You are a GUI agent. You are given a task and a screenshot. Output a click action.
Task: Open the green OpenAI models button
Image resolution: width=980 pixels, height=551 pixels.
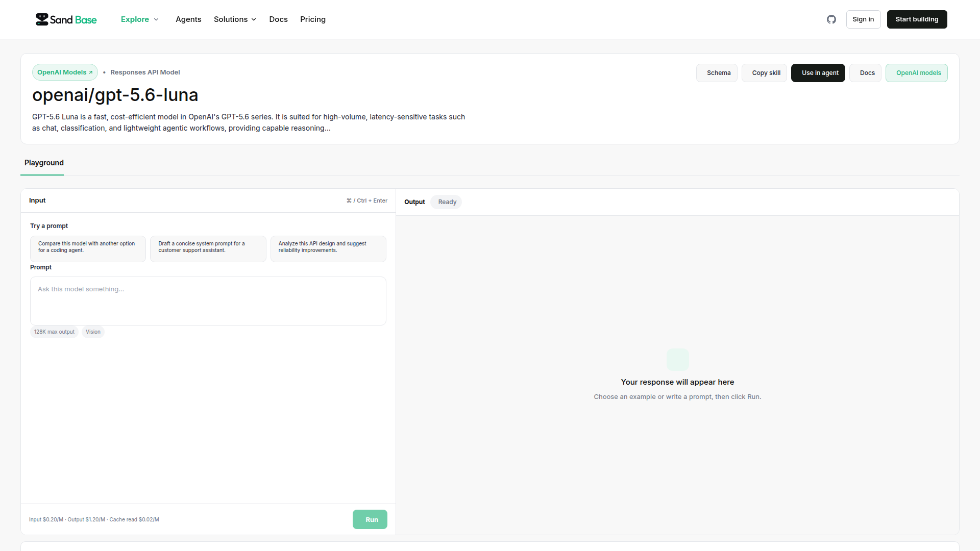point(917,73)
